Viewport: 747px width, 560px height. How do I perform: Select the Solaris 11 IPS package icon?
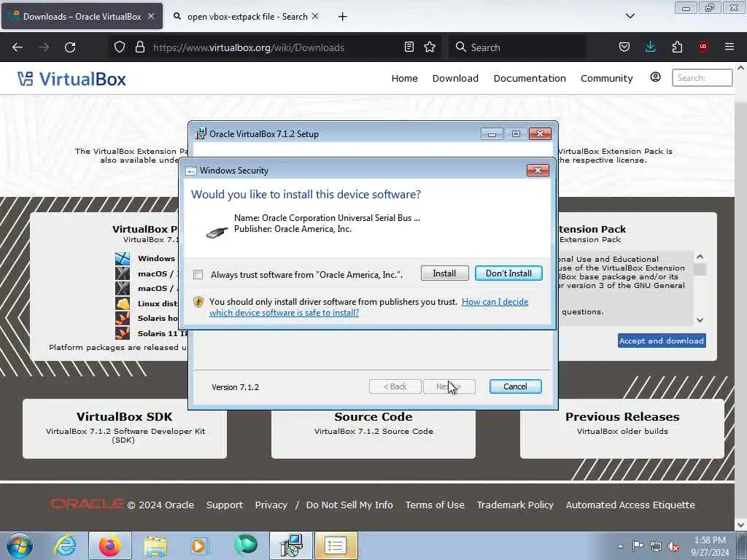pos(123,332)
